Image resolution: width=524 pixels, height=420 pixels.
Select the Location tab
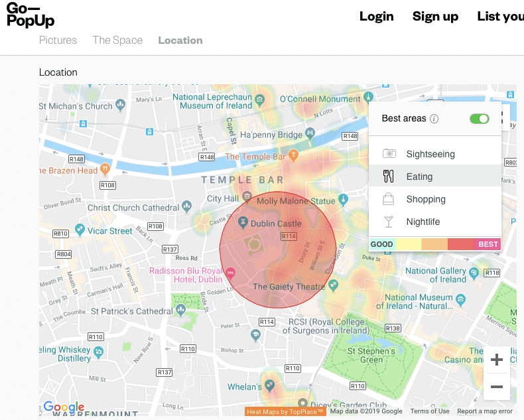(x=180, y=40)
